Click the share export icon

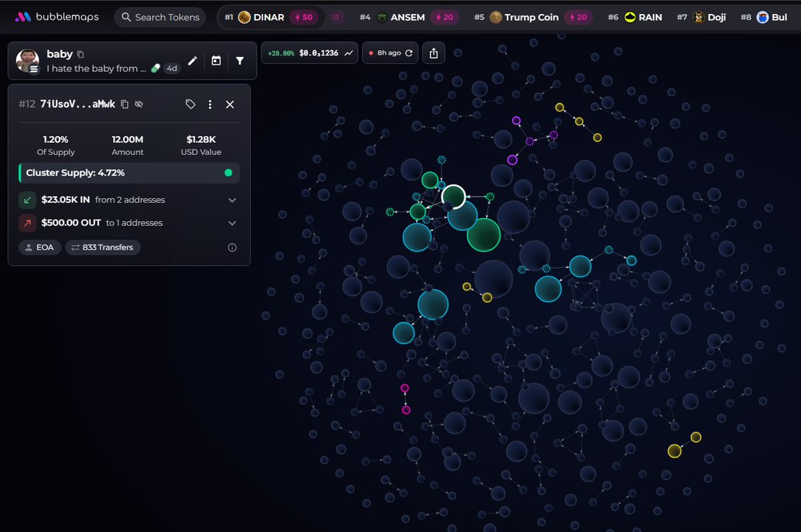[x=434, y=53]
